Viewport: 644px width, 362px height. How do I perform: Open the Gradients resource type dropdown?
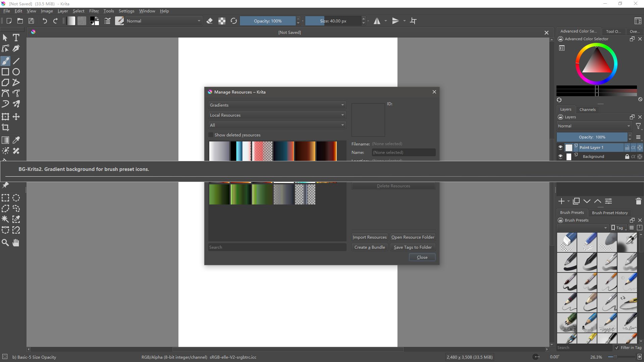click(277, 105)
